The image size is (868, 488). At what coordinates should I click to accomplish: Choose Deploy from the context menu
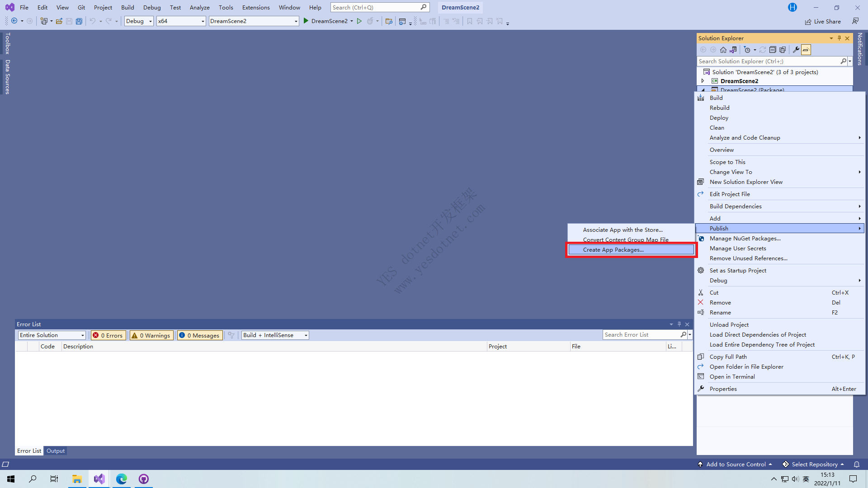pos(780,118)
